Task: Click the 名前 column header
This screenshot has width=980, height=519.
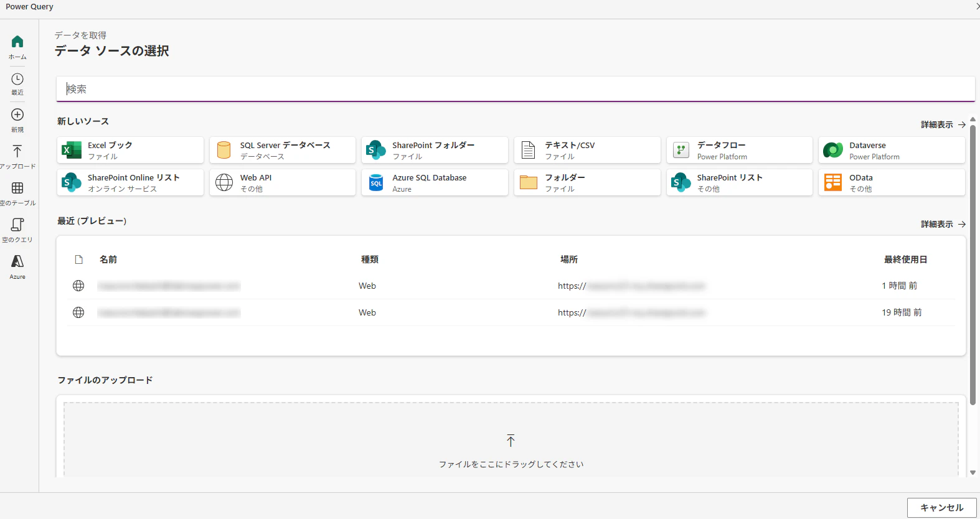Action: [108, 259]
